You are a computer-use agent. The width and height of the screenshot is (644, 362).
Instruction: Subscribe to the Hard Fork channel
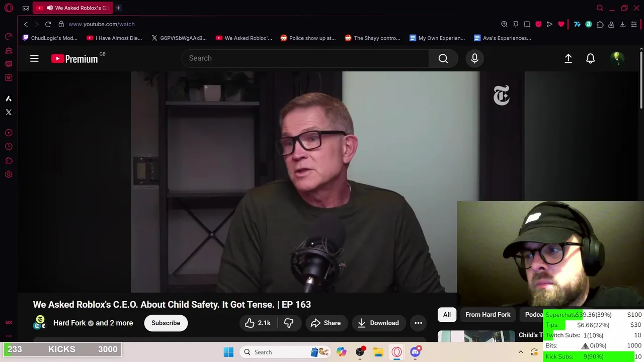(166, 323)
